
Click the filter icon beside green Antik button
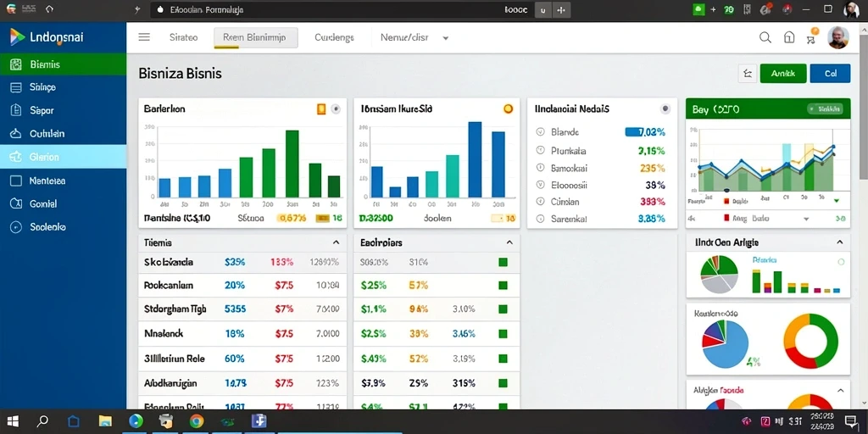point(748,73)
